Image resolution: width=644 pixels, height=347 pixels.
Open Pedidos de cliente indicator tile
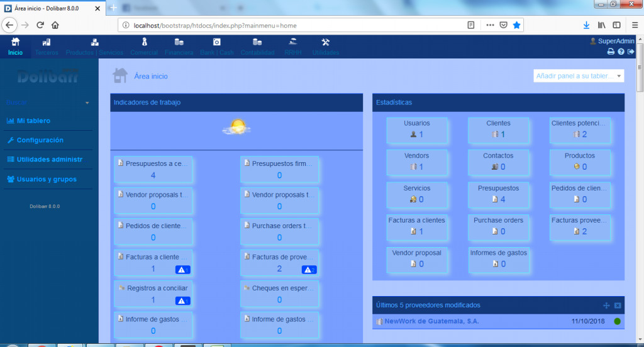153,231
